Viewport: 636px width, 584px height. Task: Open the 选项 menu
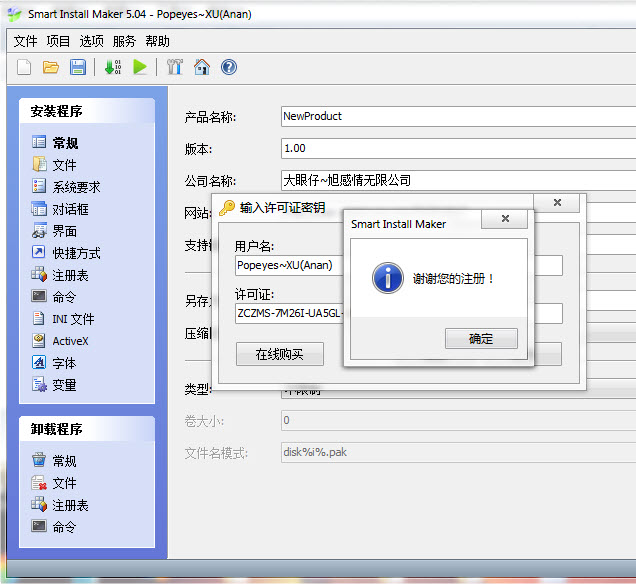coord(91,41)
